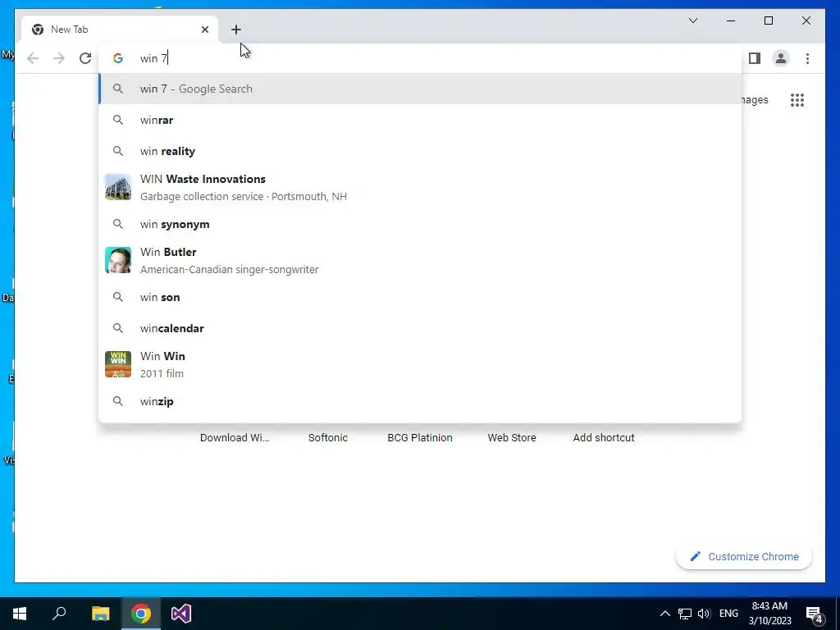Select the New Tab tab
The height and width of the screenshot is (630, 840).
pos(120,30)
